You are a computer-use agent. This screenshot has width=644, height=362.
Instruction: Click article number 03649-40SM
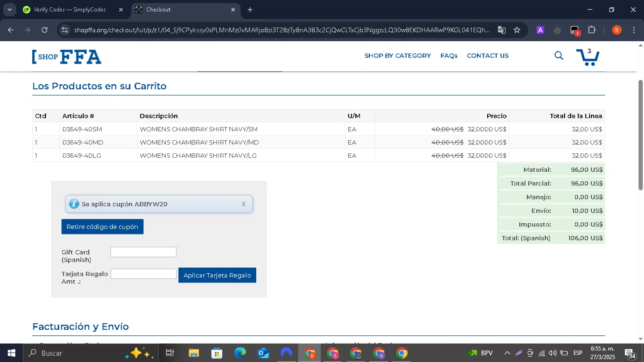coord(82,129)
